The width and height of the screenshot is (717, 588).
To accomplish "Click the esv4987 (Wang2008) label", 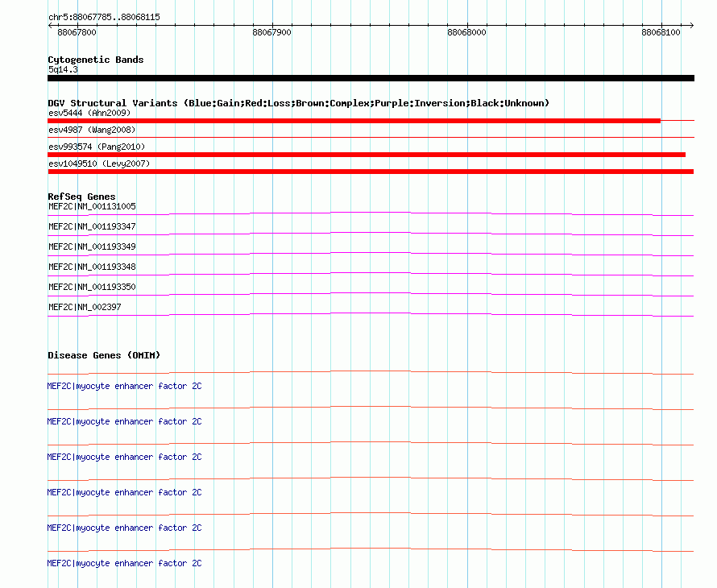I will click(92, 130).
